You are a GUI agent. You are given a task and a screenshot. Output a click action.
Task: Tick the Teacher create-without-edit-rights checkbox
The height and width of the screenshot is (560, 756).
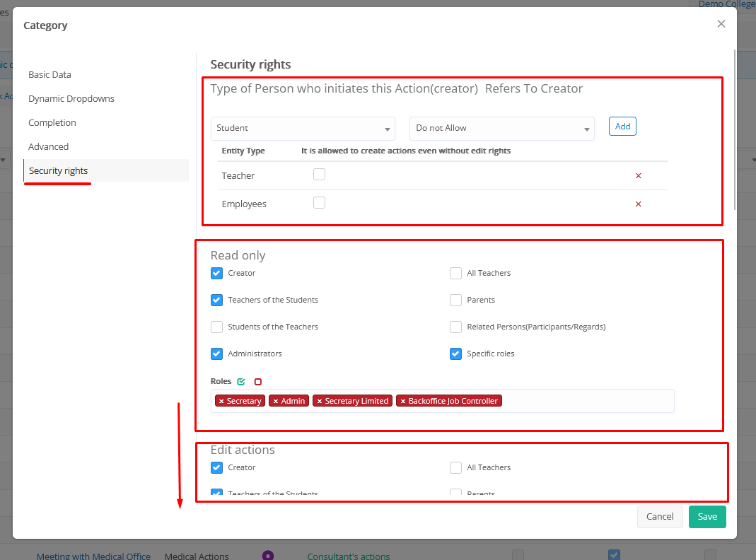coord(320,175)
